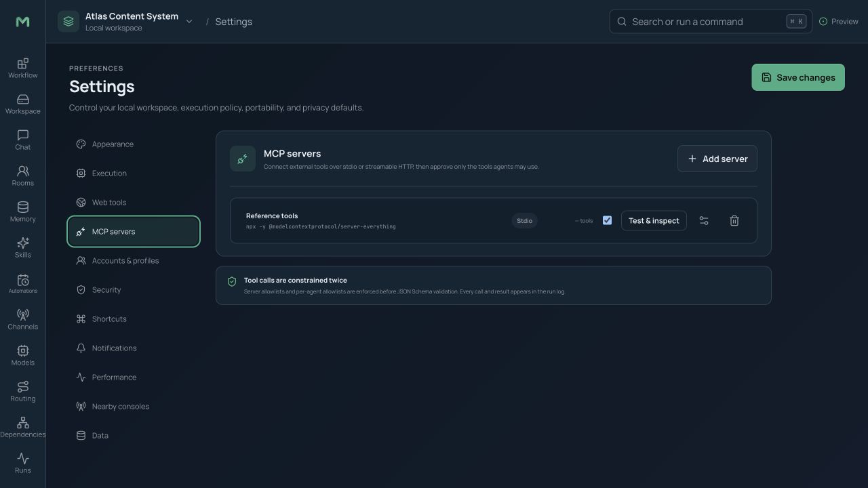Viewport: 868px width, 488px height.
Task: Select the Notifications settings tab
Action: click(134, 348)
